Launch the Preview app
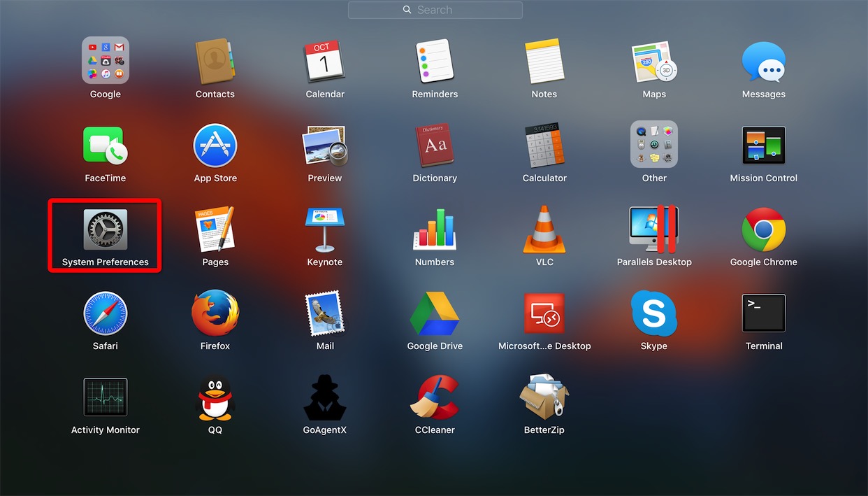 click(325, 145)
